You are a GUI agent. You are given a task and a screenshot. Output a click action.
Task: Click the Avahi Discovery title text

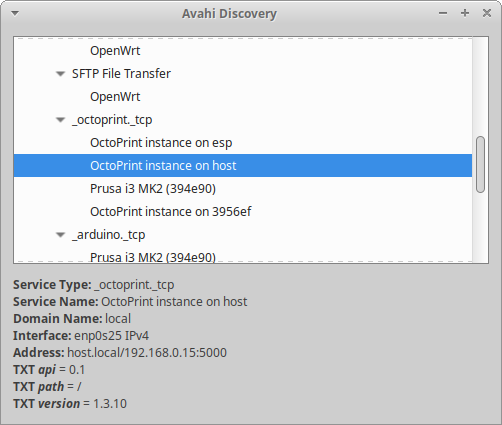tap(229, 14)
